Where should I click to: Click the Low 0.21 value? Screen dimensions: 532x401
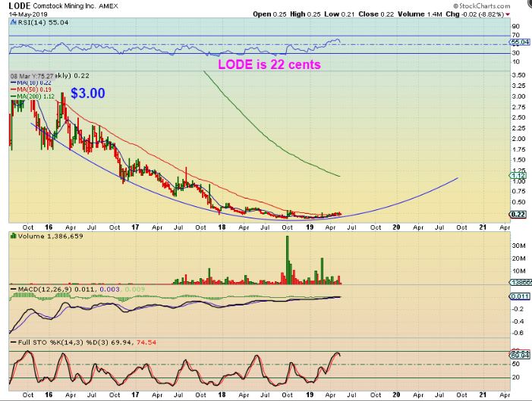339,14
